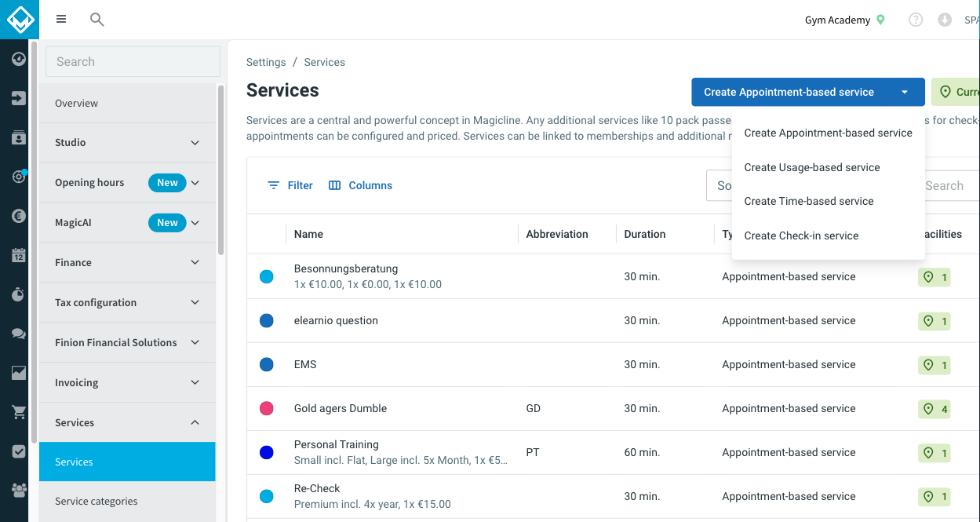The image size is (980, 522).
Task: Open the hamburger menu
Action: tap(61, 20)
